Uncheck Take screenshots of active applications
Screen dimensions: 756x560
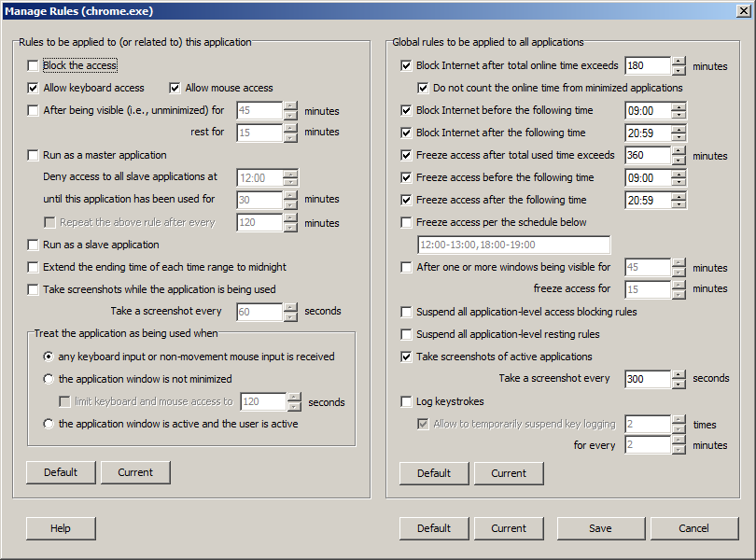[406, 357]
